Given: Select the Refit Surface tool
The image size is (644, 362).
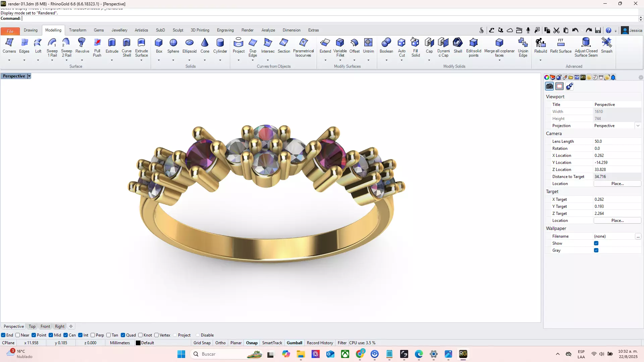Looking at the screenshot, I should click(560, 46).
